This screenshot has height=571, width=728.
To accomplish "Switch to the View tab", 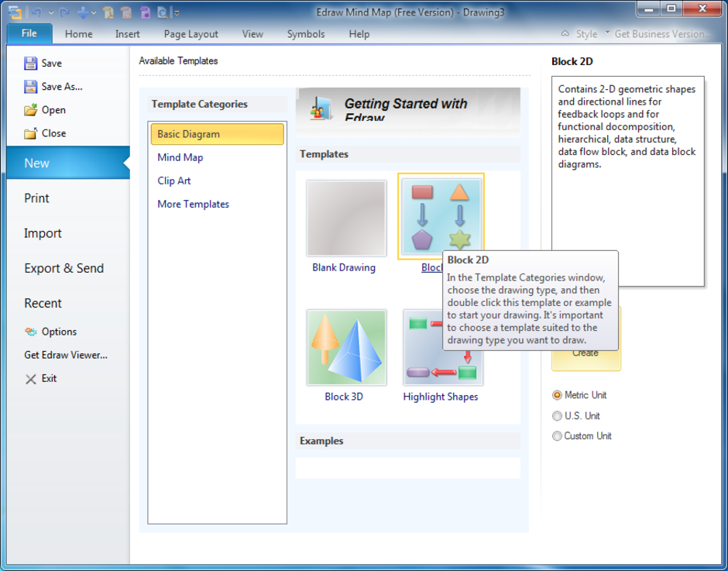I will pyautogui.click(x=252, y=34).
